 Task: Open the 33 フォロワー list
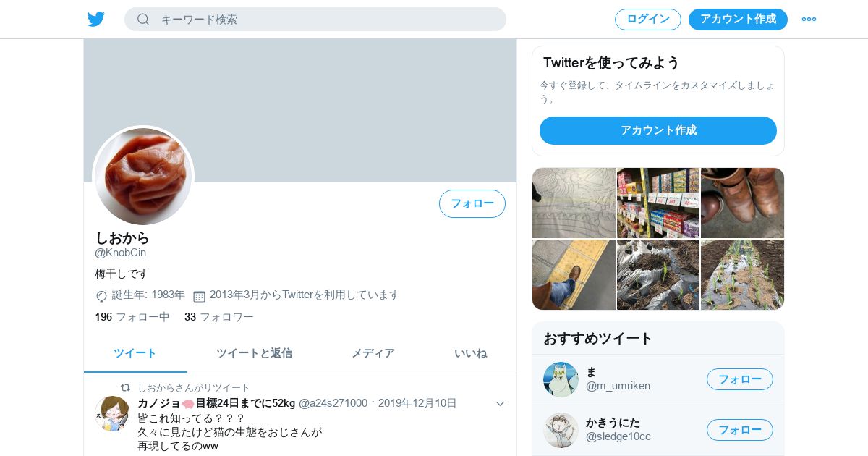click(219, 317)
